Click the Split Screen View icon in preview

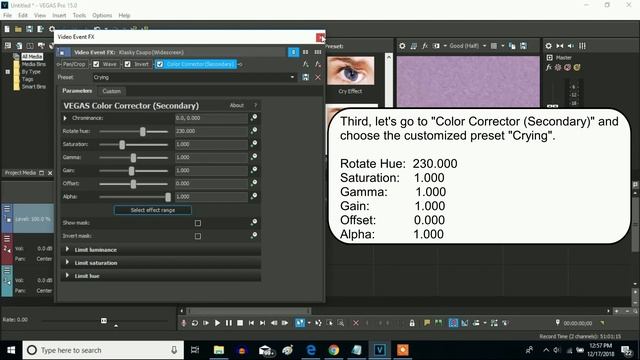click(436, 46)
